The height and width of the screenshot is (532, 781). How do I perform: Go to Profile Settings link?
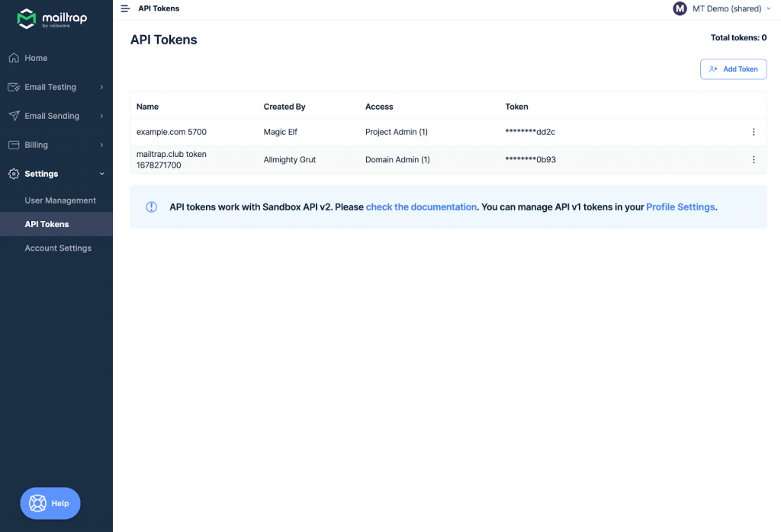[x=680, y=206]
